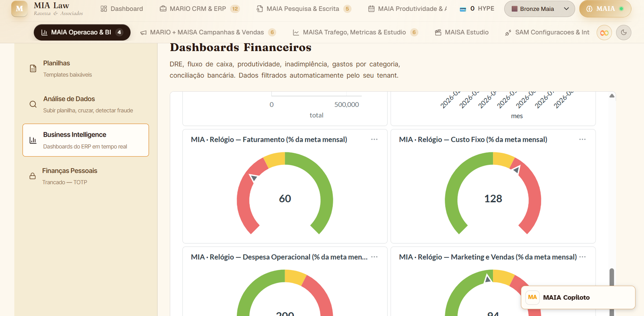
Task: Click the MA avatar in Copiloto
Action: point(533,298)
